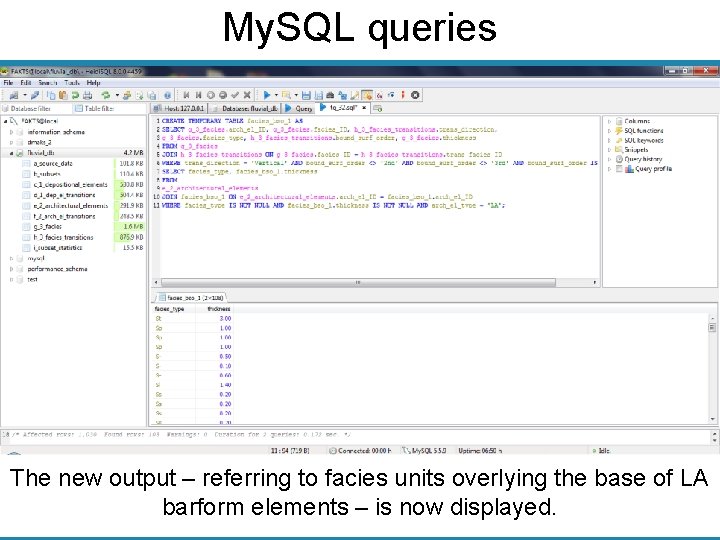Click the Save floppy disk icon
Image resolution: width=720 pixels, height=540 pixels.
point(306,95)
